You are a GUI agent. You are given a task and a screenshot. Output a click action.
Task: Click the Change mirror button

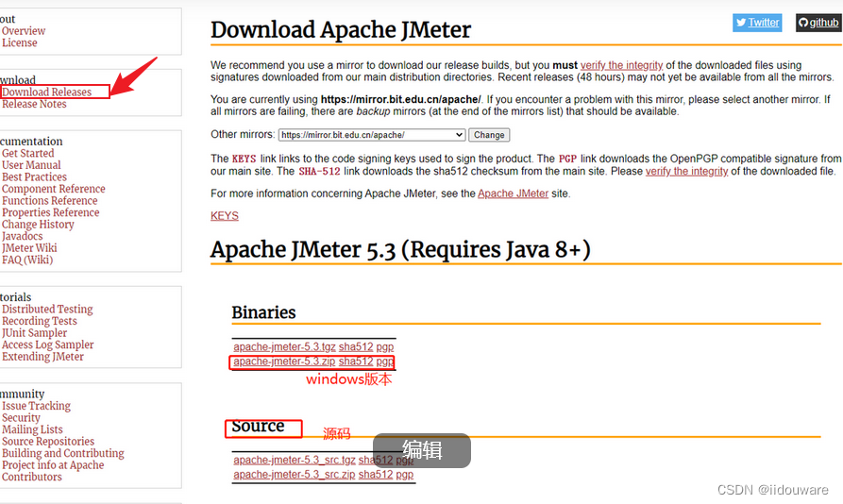point(489,135)
